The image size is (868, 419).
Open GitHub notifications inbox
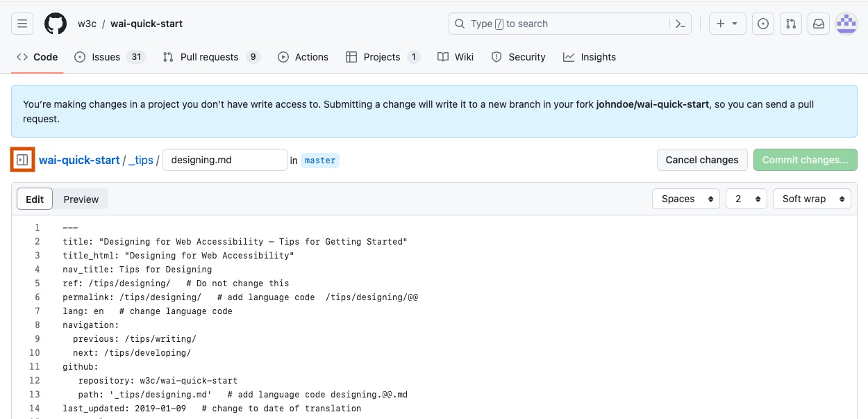tap(818, 23)
